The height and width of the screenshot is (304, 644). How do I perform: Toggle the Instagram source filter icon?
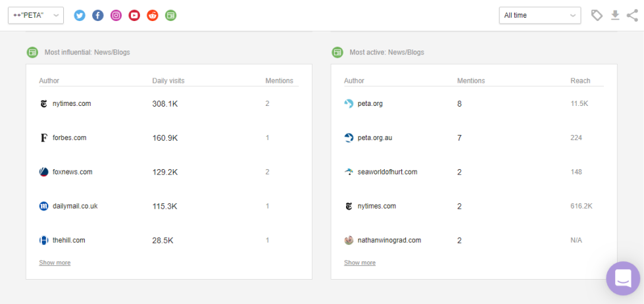[x=116, y=15]
